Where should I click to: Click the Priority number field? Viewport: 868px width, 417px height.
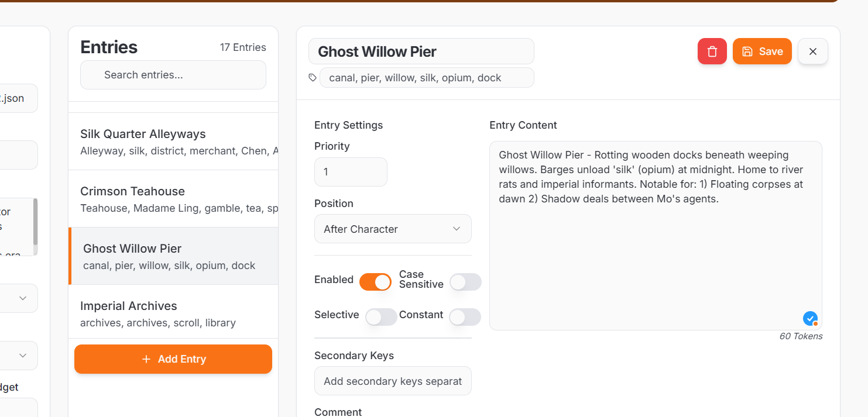click(351, 172)
